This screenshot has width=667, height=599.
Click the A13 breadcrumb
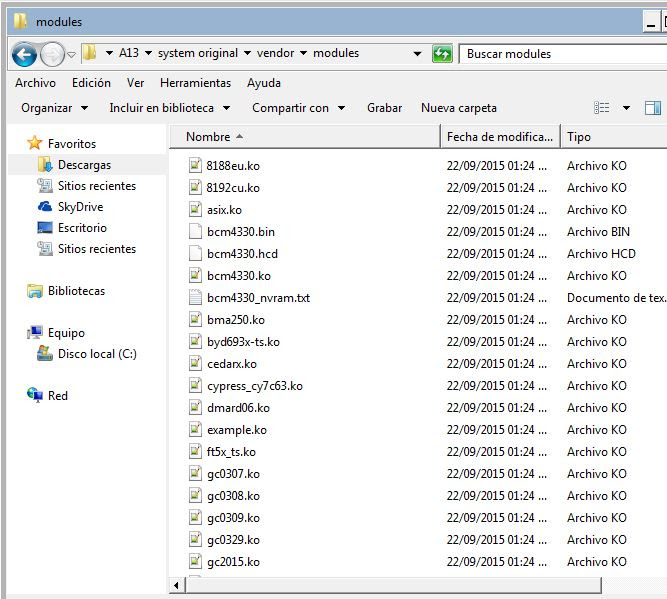(x=129, y=53)
